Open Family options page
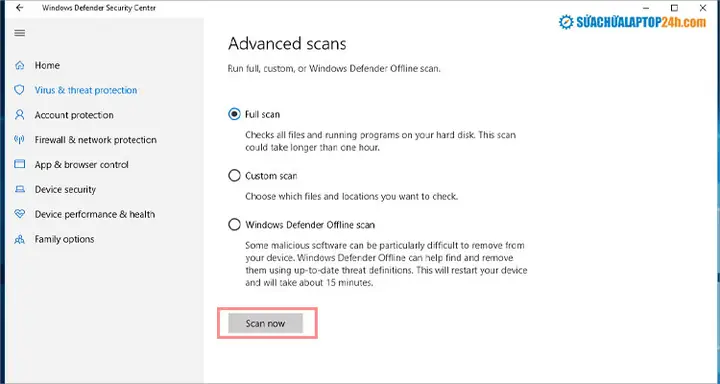 pyautogui.click(x=64, y=239)
